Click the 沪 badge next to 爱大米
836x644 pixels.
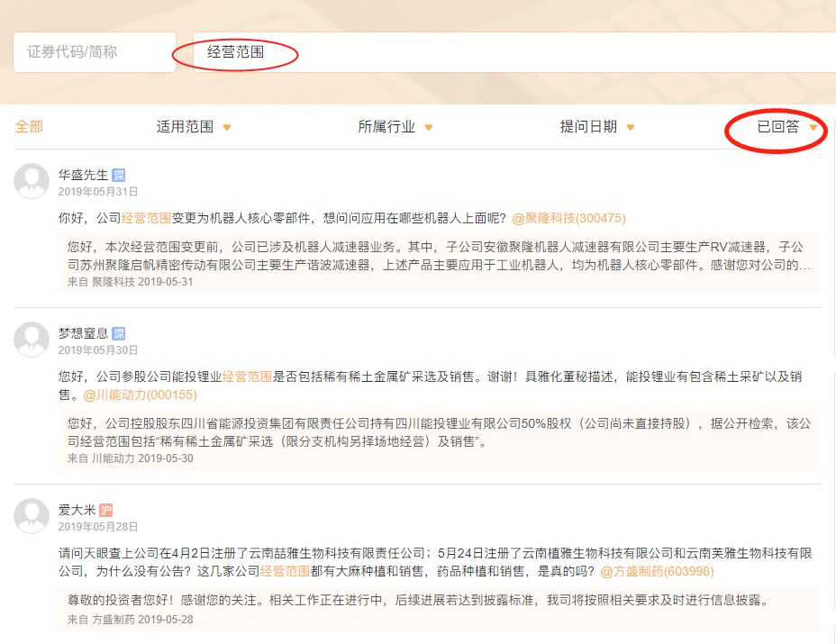click(x=106, y=510)
